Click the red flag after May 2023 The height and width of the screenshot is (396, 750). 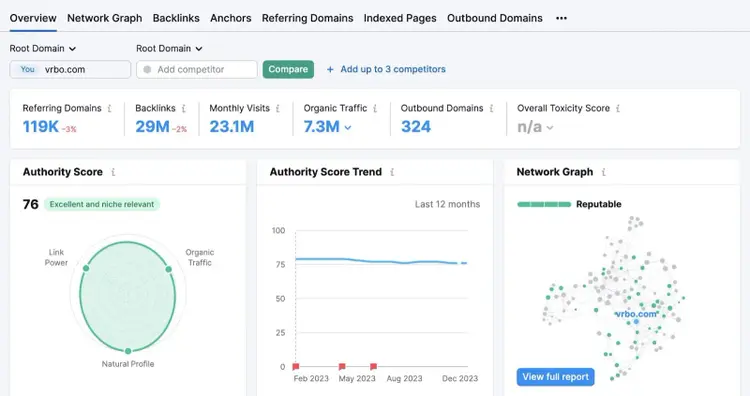click(373, 367)
